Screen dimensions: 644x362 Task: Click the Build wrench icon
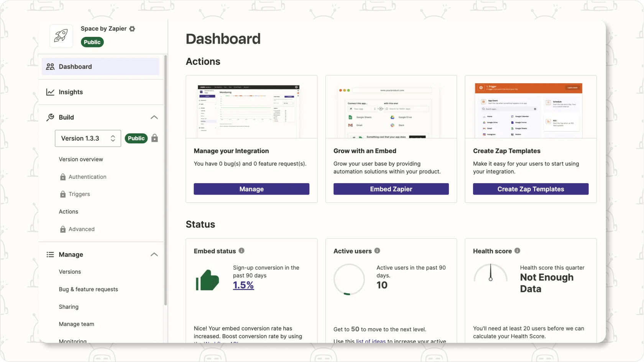(x=50, y=117)
